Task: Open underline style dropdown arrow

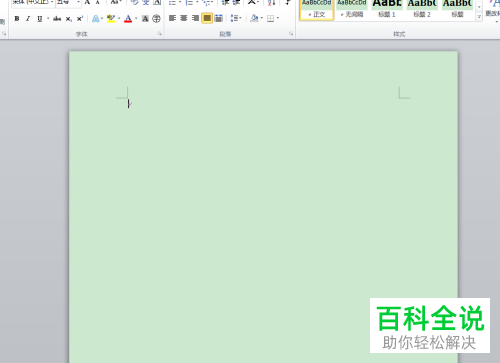Action: coord(48,19)
